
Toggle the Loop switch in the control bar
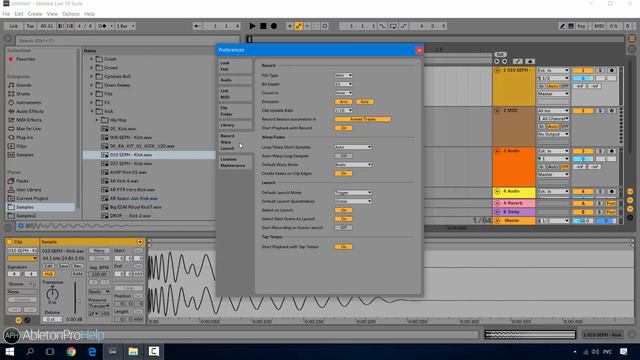(393, 26)
